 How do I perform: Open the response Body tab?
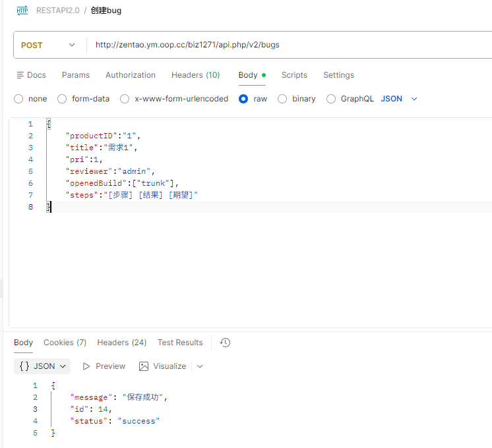pos(23,343)
